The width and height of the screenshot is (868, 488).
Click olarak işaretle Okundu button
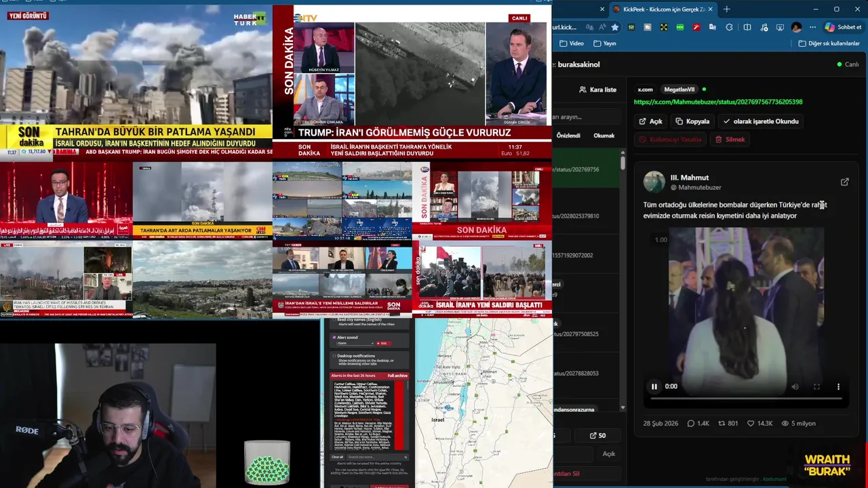click(x=761, y=121)
